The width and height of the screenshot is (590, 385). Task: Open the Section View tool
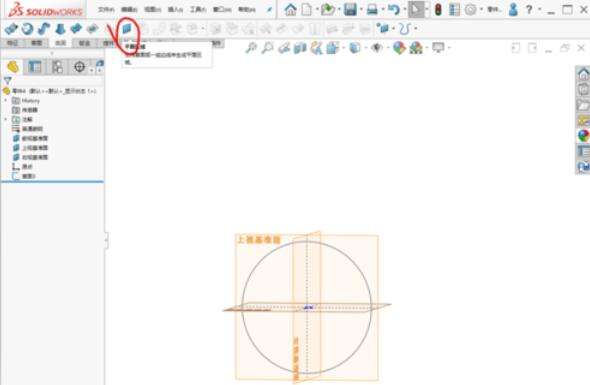[x=300, y=48]
